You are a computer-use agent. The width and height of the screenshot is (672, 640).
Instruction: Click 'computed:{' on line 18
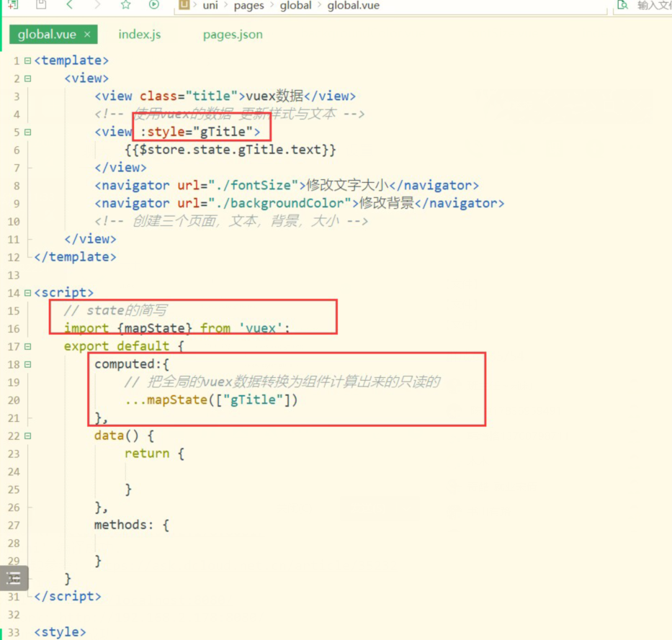click(132, 364)
